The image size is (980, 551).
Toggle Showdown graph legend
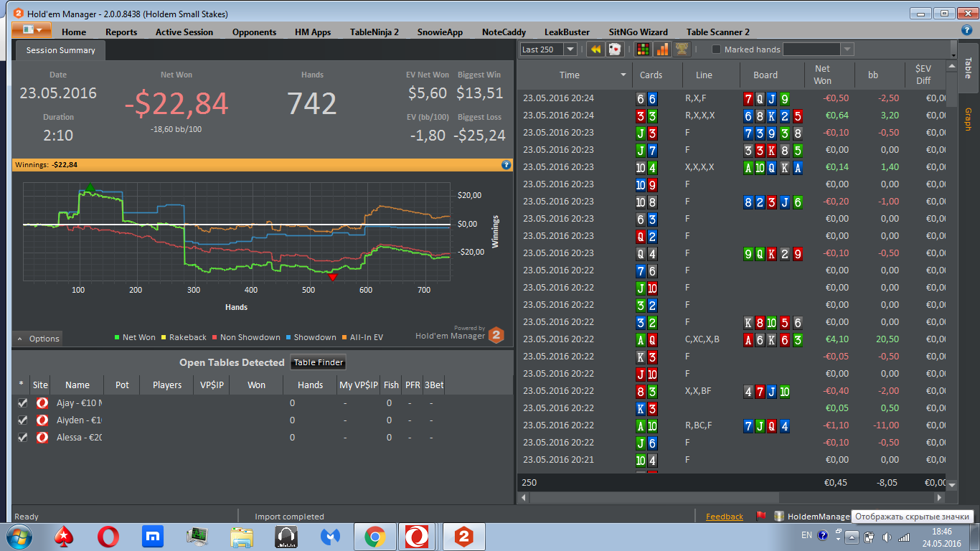point(311,337)
